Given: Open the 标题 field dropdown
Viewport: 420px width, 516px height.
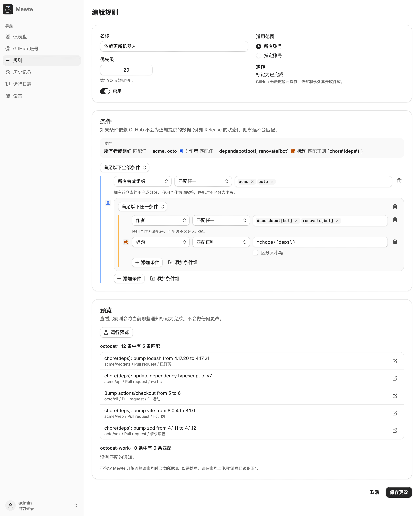Looking at the screenshot, I should click(x=161, y=242).
